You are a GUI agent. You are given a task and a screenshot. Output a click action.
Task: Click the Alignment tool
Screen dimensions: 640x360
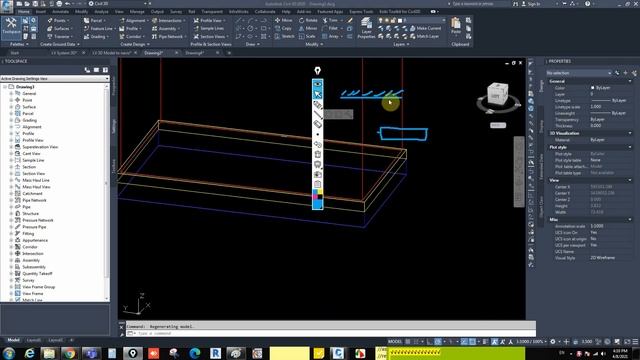click(x=133, y=20)
